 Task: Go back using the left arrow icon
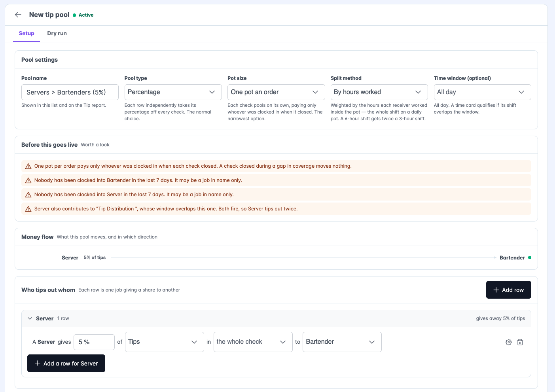click(18, 15)
